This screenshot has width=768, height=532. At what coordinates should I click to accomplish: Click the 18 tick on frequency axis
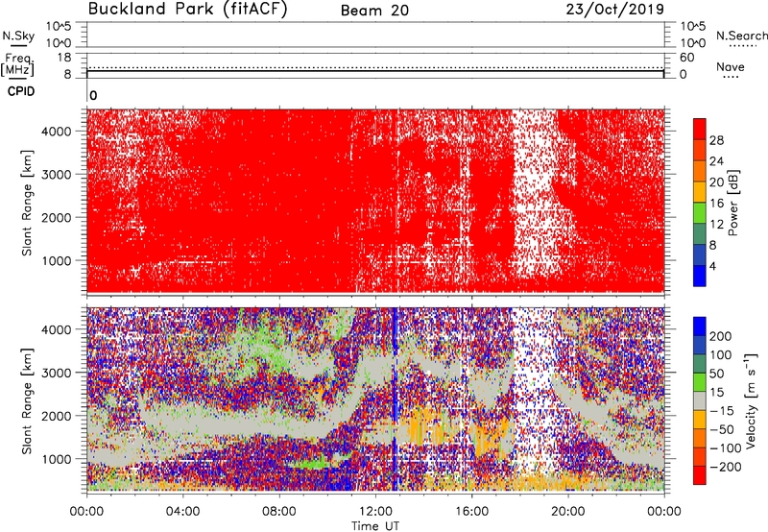point(64,58)
